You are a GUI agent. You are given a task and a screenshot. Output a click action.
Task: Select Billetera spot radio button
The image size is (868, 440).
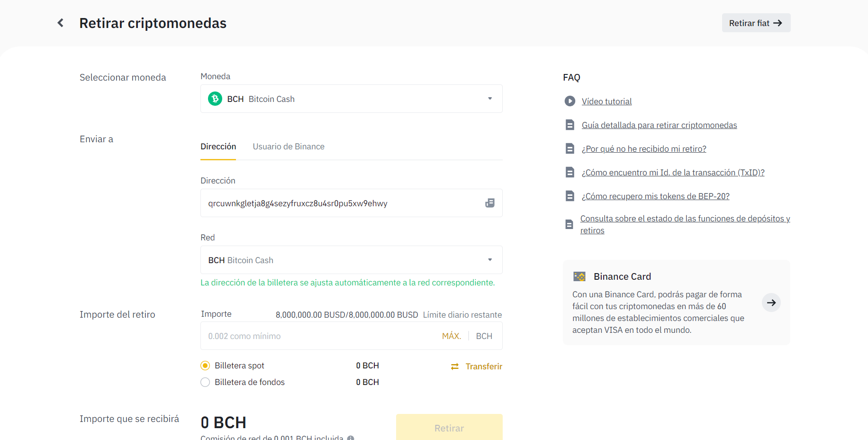tap(205, 366)
